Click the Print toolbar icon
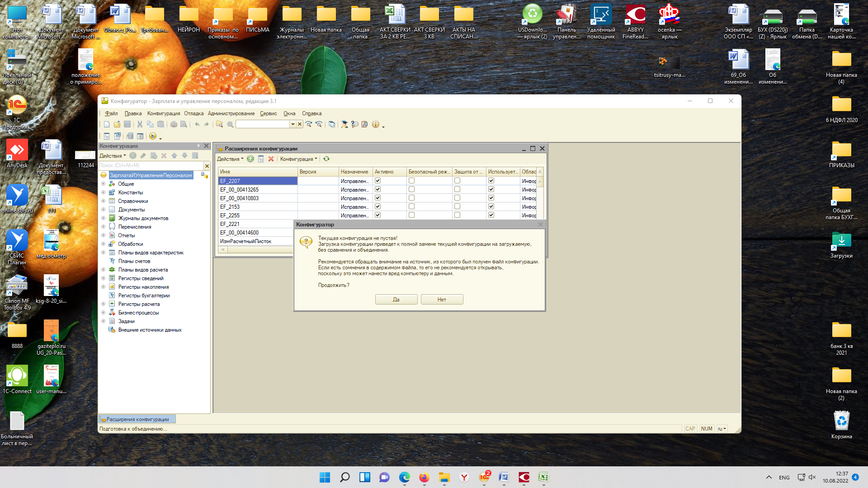 [174, 124]
